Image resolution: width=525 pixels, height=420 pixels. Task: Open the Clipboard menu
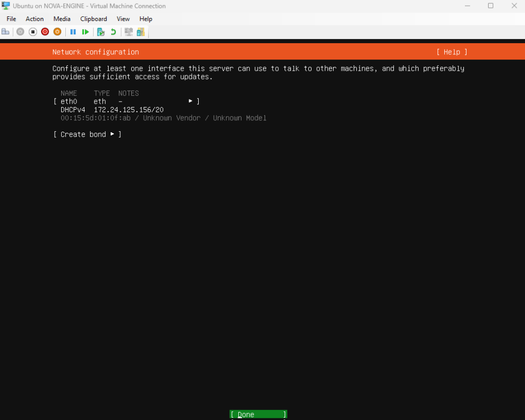(93, 19)
